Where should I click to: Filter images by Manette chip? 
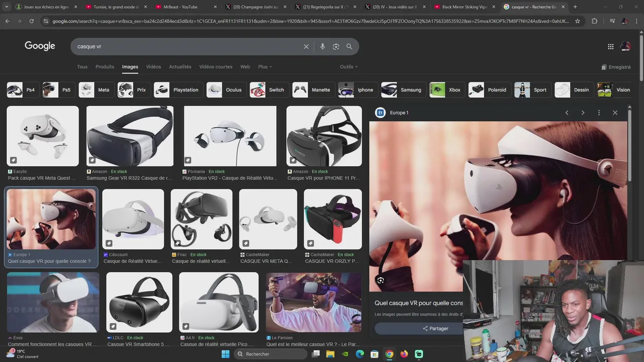pos(313,90)
